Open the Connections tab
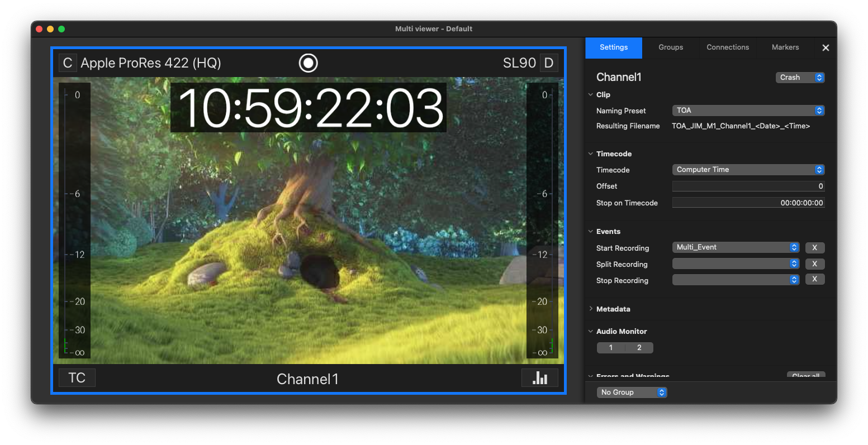This screenshot has height=445, width=868. click(728, 47)
